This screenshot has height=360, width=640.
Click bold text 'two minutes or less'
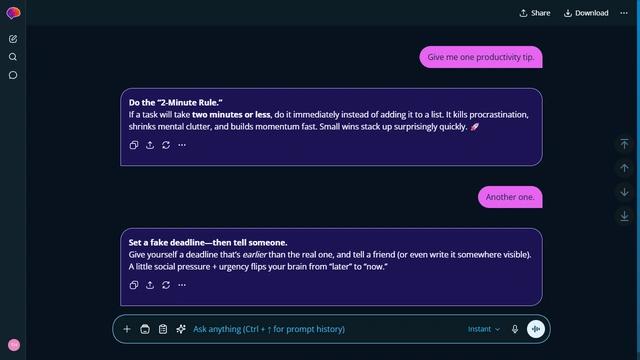pos(231,115)
